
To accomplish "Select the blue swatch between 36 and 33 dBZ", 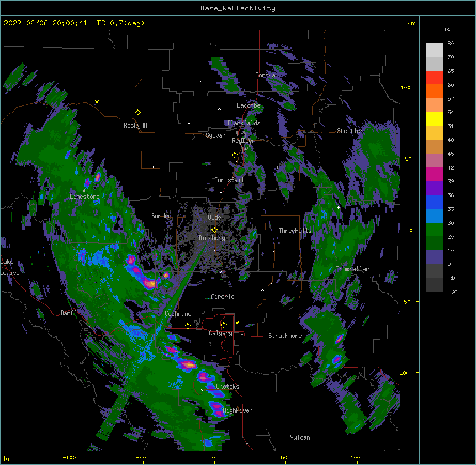I will 434,202.
